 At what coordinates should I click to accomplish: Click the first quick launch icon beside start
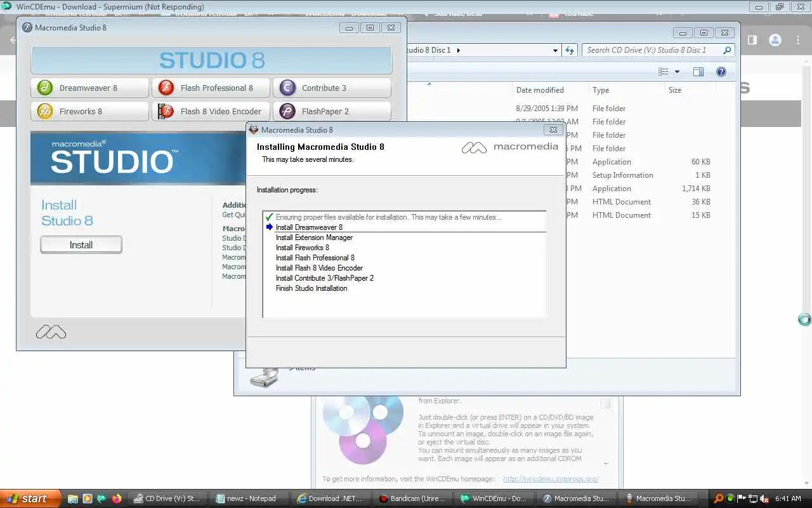[x=73, y=499]
